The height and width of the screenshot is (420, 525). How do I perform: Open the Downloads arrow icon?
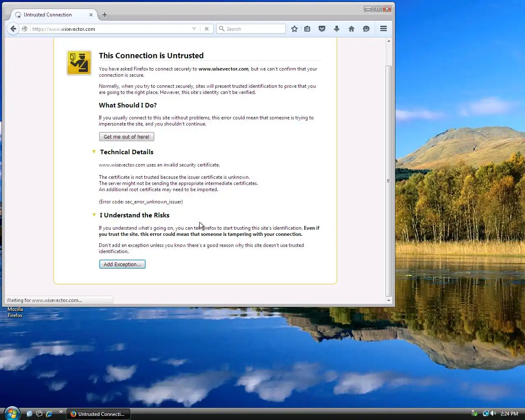click(x=337, y=29)
